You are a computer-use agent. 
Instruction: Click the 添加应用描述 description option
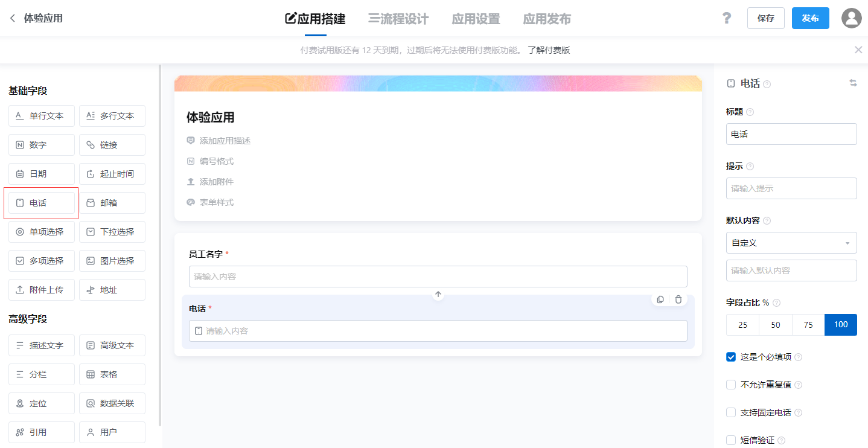click(225, 140)
